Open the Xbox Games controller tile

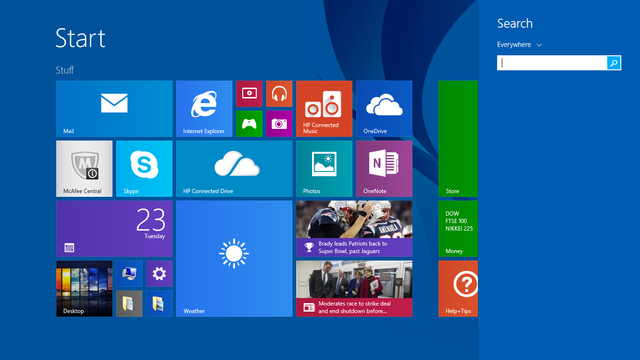[x=249, y=124]
